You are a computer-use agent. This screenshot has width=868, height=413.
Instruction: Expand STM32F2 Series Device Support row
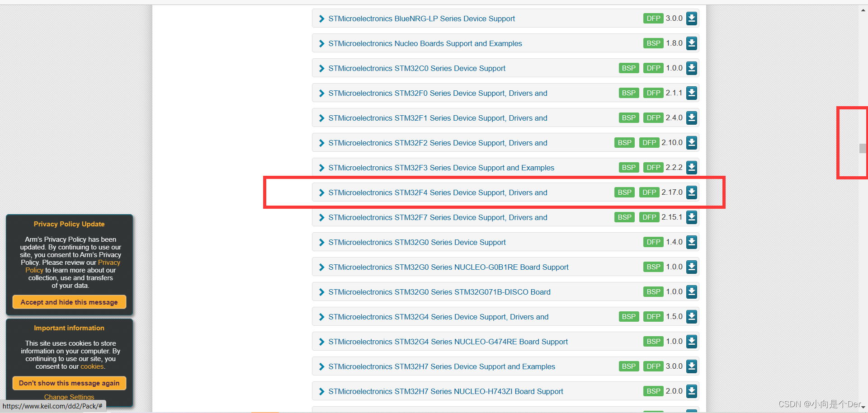point(321,143)
